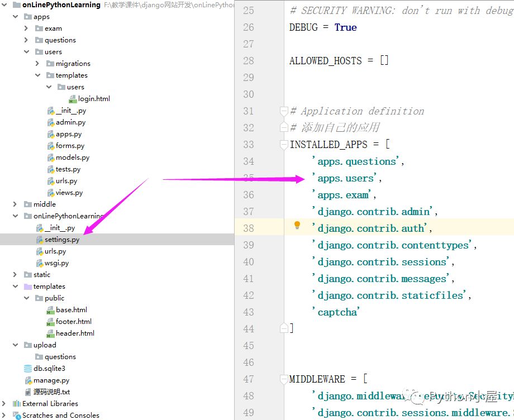This screenshot has height=420, width=514.
Task: Collapse the users app folder chevron
Action: click(x=27, y=52)
